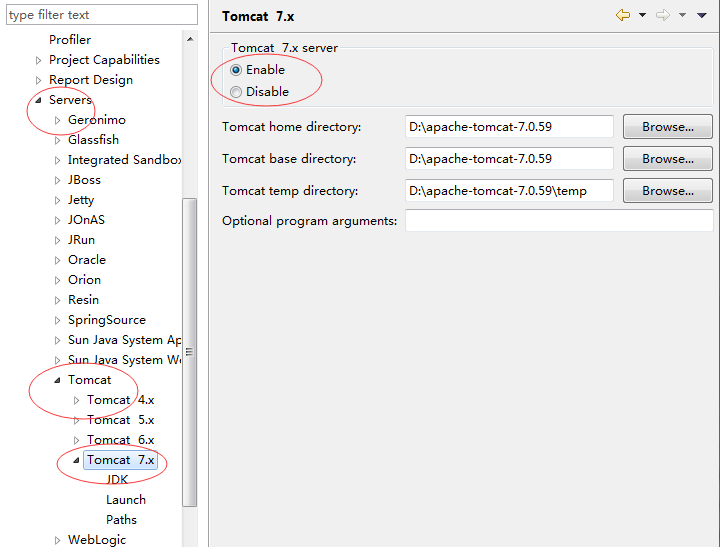Open JDK settings under Tomcat 7.x
The width and height of the screenshot is (720, 547).
click(x=117, y=480)
